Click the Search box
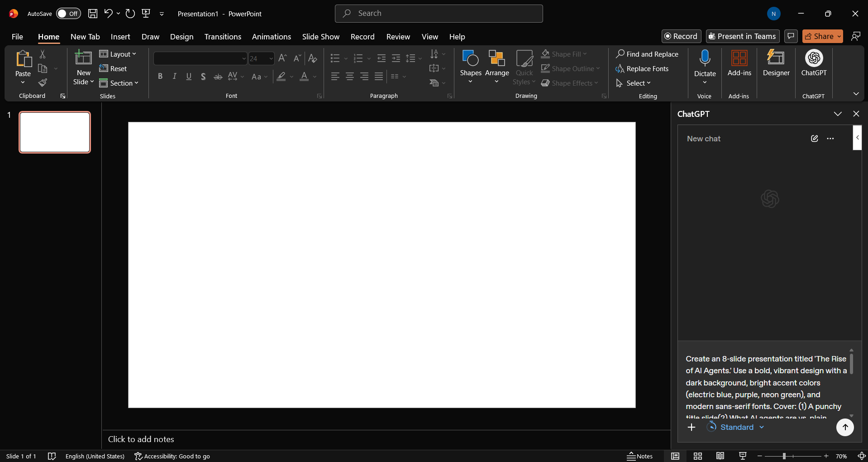Viewport: 868px width, 462px height. point(439,14)
